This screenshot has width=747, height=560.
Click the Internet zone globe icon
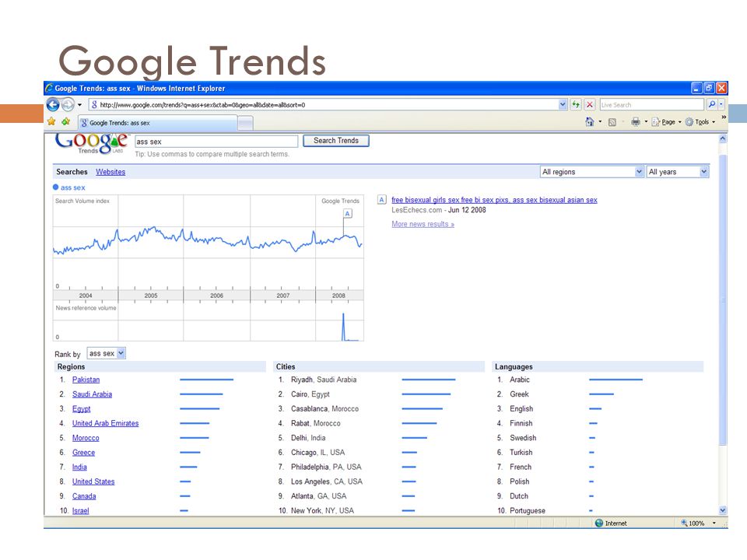pyautogui.click(x=599, y=523)
